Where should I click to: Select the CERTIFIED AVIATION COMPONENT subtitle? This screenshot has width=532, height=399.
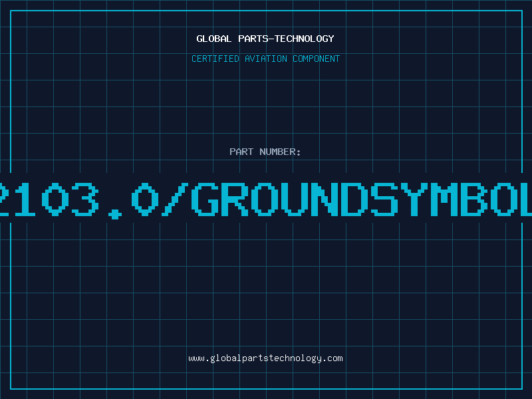(x=265, y=59)
